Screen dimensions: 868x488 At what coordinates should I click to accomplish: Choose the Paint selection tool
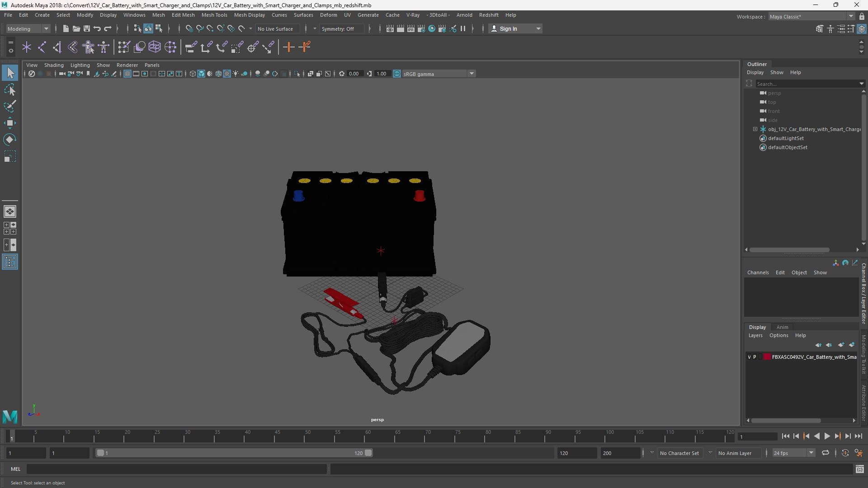[x=10, y=107]
